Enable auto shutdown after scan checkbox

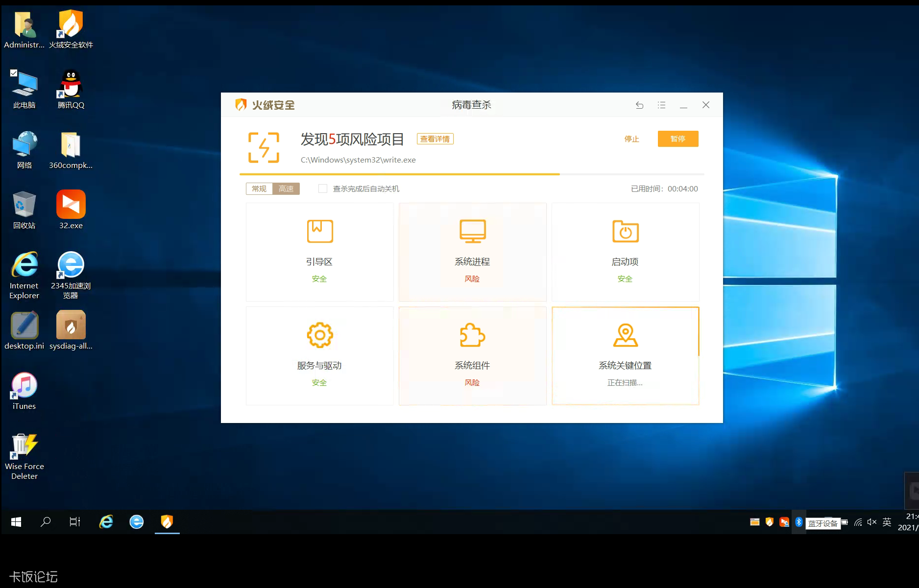(x=323, y=188)
